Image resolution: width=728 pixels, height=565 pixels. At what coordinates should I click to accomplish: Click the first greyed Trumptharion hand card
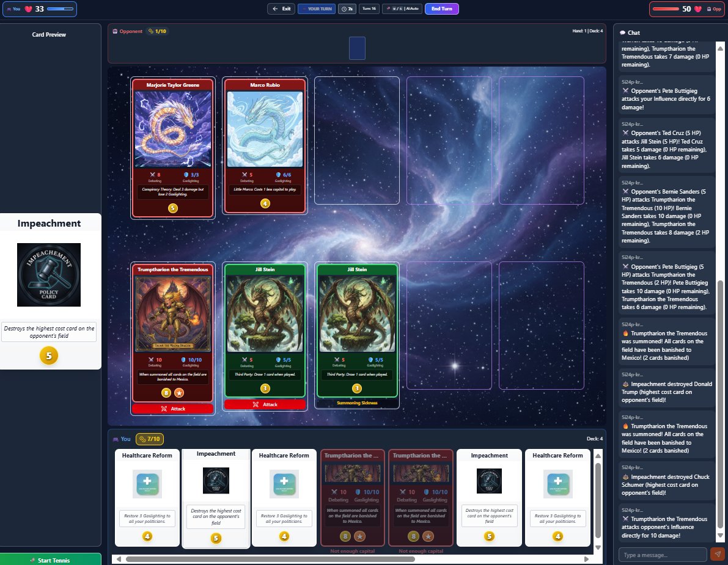coord(353,498)
